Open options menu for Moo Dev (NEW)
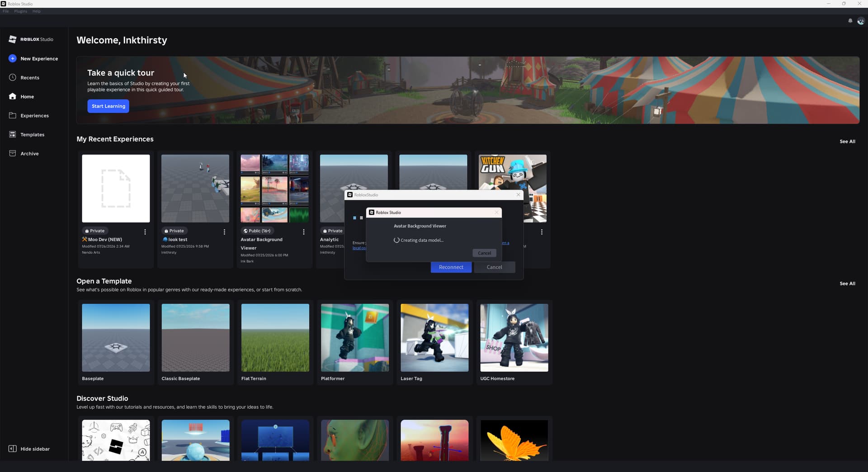 [145, 232]
